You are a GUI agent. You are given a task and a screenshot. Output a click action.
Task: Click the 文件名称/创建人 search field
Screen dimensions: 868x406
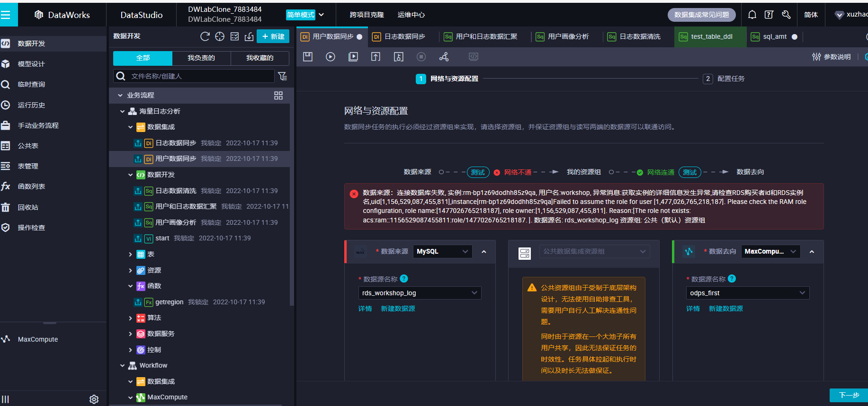(194, 76)
